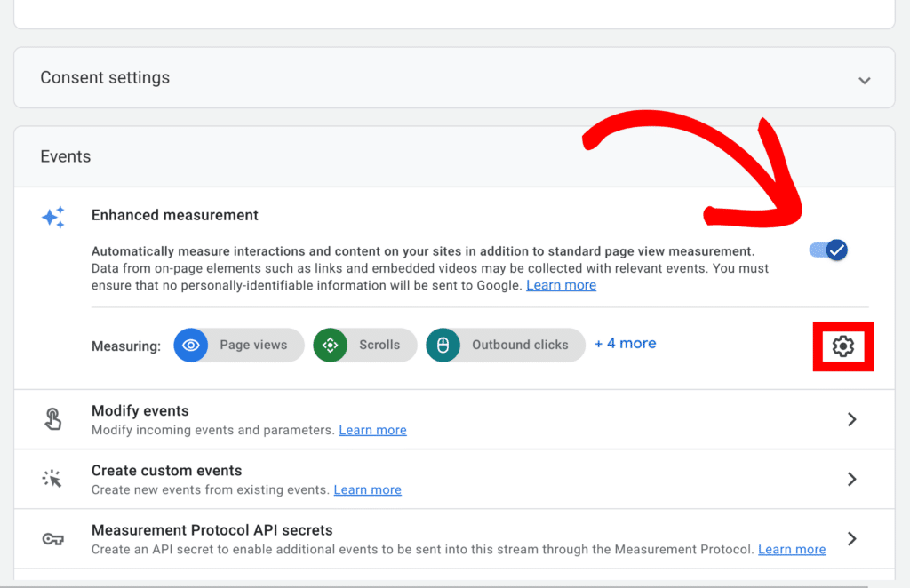Open Modify events via right chevron

851,419
